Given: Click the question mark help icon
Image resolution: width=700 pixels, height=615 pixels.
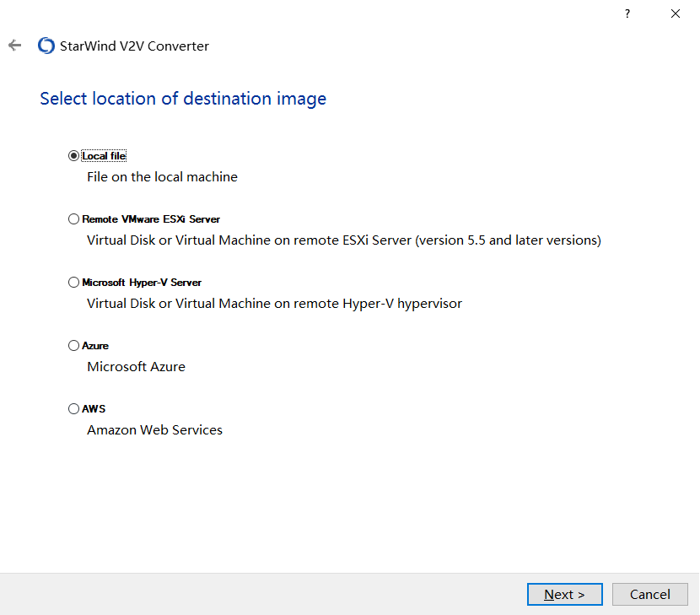Looking at the screenshot, I should tap(627, 13).
